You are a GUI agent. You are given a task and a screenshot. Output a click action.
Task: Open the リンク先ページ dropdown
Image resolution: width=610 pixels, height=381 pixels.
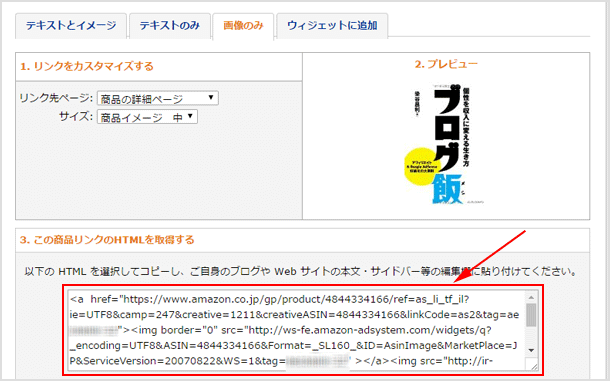[158, 98]
